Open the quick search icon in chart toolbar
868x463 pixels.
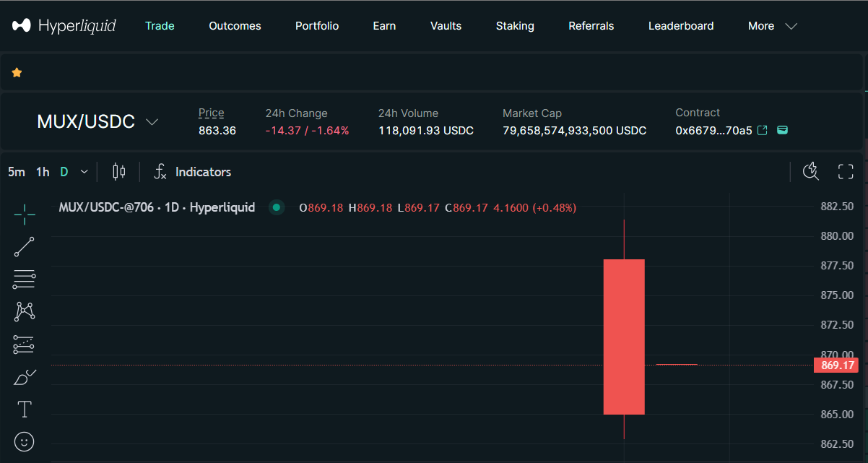click(x=811, y=172)
